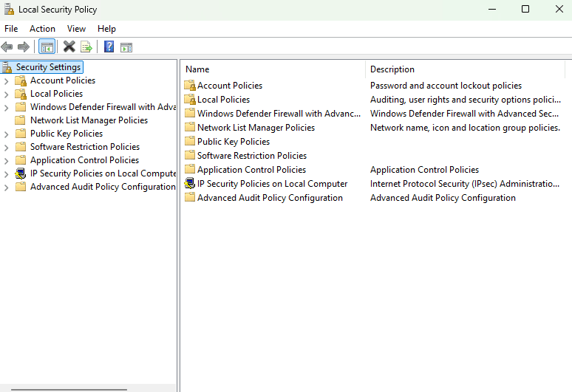The image size is (572, 392).
Task: Select Software Restriction Policies name in list
Action: [x=252, y=156]
